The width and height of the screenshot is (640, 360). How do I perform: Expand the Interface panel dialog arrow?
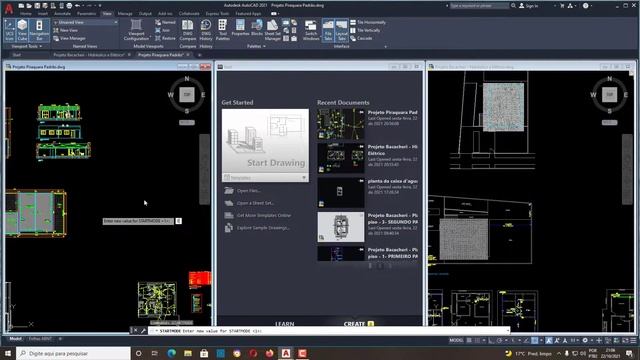coord(385,47)
